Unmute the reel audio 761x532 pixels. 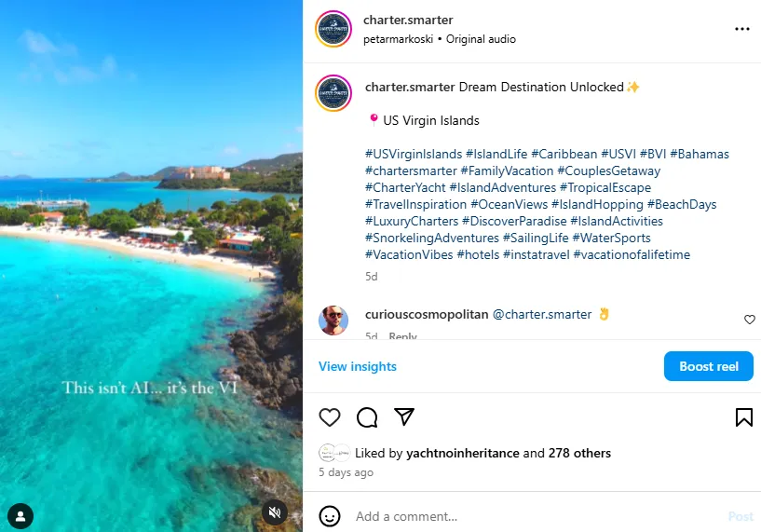pyautogui.click(x=274, y=513)
